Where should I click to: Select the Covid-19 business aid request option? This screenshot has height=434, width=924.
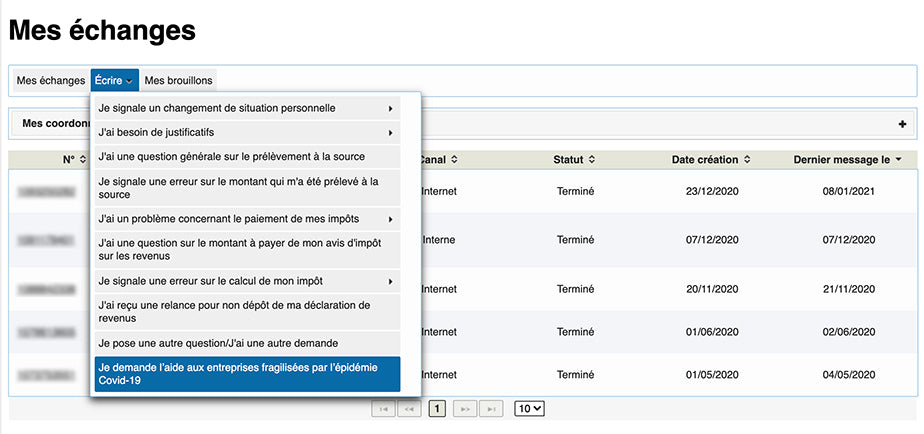point(246,374)
